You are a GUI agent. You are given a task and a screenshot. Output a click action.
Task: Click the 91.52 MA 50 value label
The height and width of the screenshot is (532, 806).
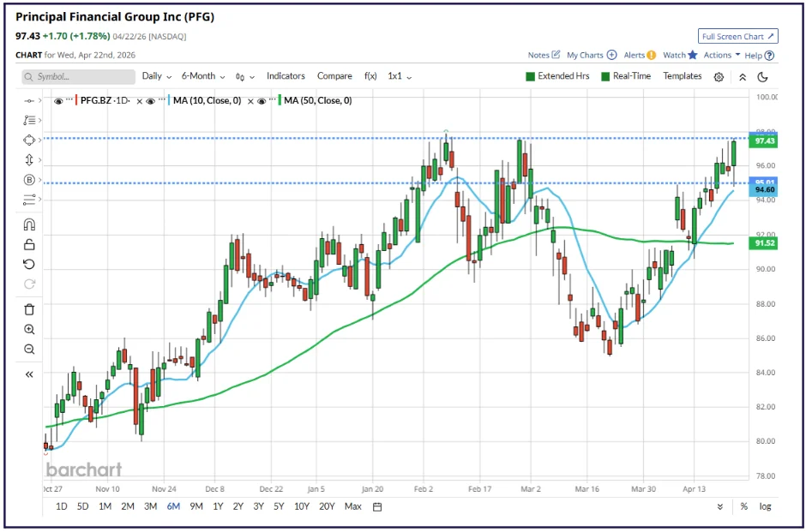(763, 243)
